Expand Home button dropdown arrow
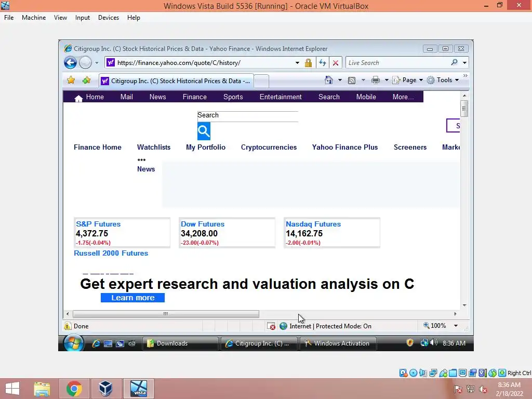Screen dimensions: 532x399 340,81
